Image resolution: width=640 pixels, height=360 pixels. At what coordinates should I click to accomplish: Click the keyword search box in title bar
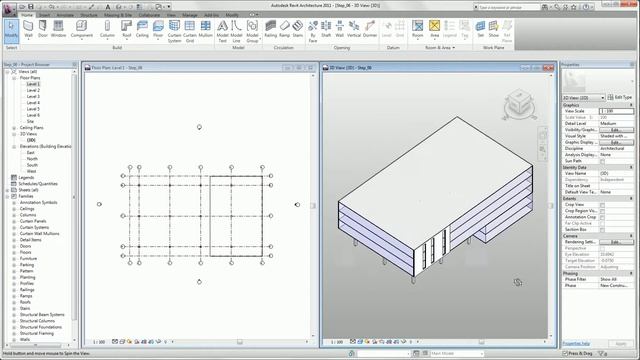tap(509, 7)
